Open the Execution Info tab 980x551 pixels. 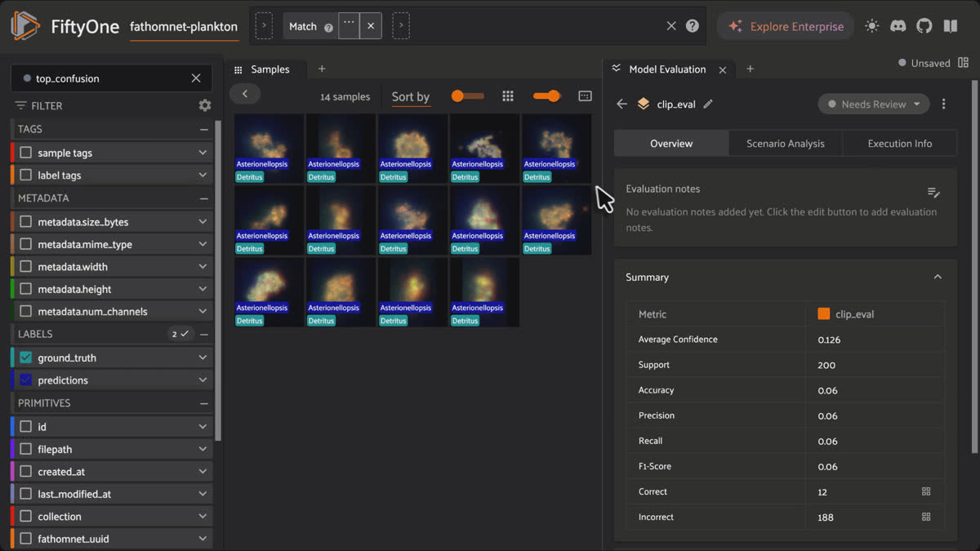click(900, 144)
